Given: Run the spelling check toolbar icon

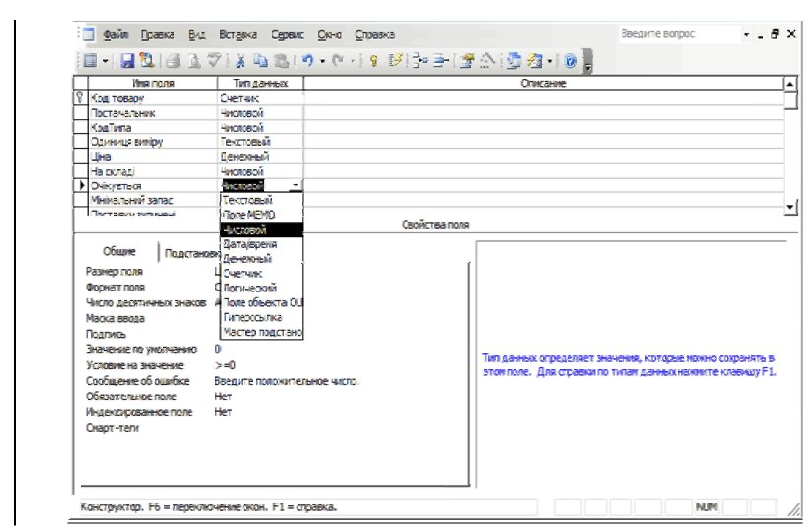Looking at the screenshot, I should 214,61.
